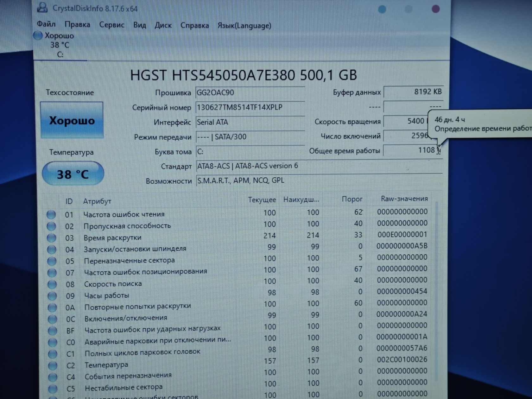Click the disk model title HGST HTS545050A7E380
Image resolution: width=532 pixels, height=399 pixels.
tap(243, 75)
